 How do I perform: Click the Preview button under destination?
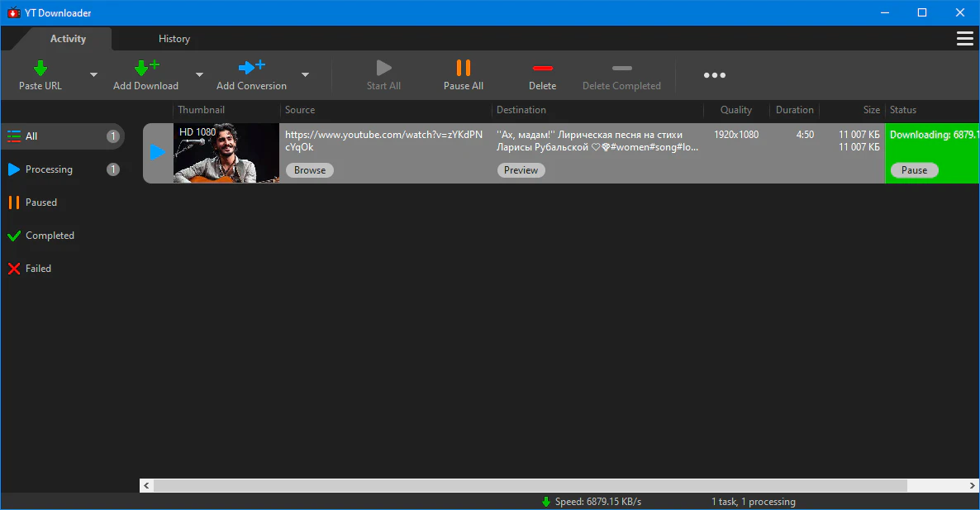[521, 170]
